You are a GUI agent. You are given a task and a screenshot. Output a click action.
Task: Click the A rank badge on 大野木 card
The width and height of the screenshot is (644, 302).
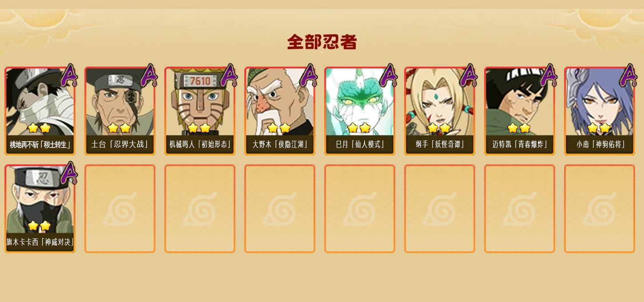309,75
